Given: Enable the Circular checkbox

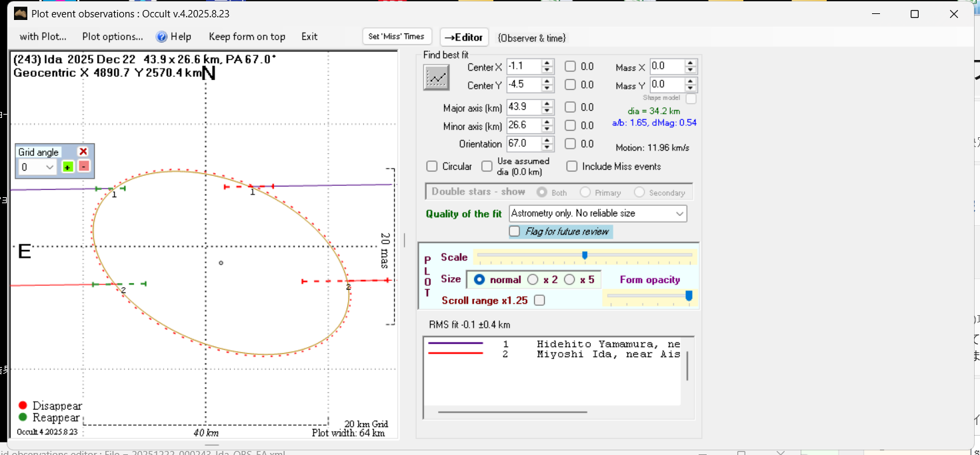Looking at the screenshot, I should 432,167.
